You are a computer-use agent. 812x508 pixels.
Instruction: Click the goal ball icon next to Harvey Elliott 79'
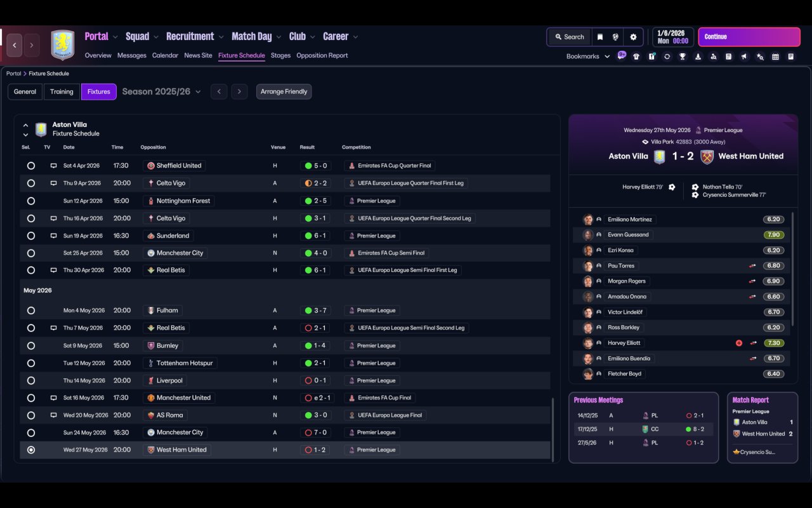(672, 187)
